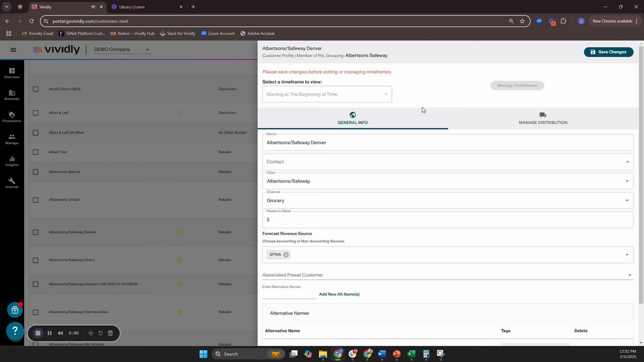The height and width of the screenshot is (362, 644).
Task: Switch to the General Info tab
Action: pos(353,119)
